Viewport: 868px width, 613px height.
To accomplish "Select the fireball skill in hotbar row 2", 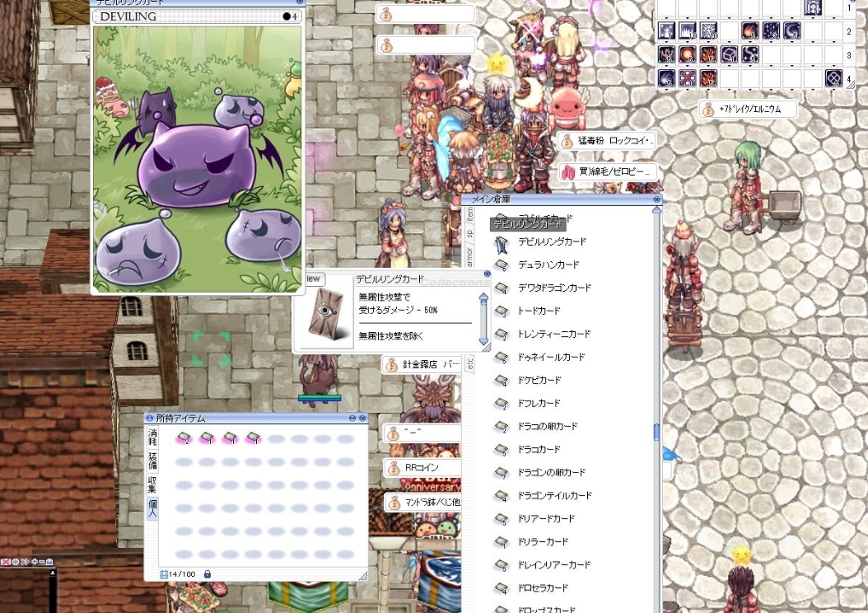I will pos(749,30).
